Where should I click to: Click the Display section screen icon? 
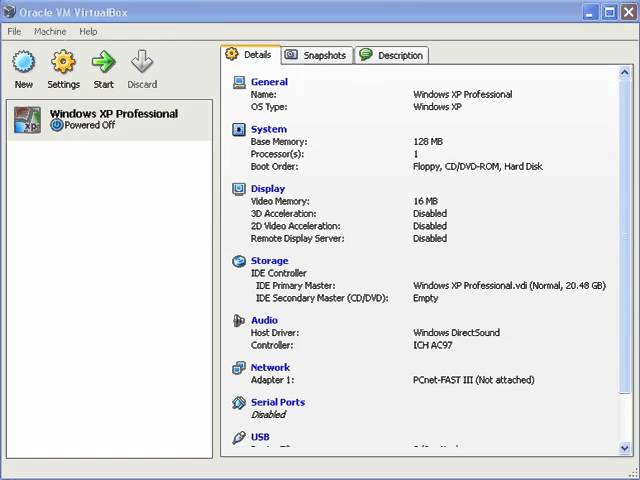pos(239,189)
